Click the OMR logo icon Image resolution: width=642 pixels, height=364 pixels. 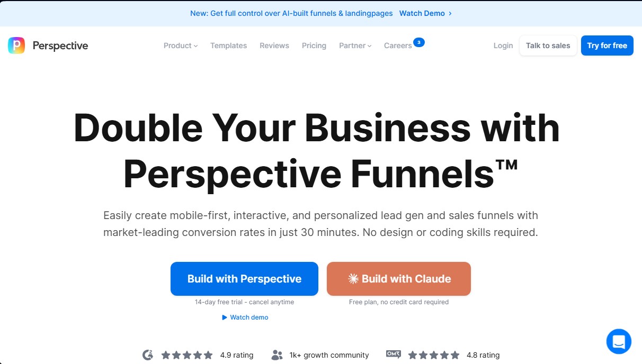pos(394,354)
